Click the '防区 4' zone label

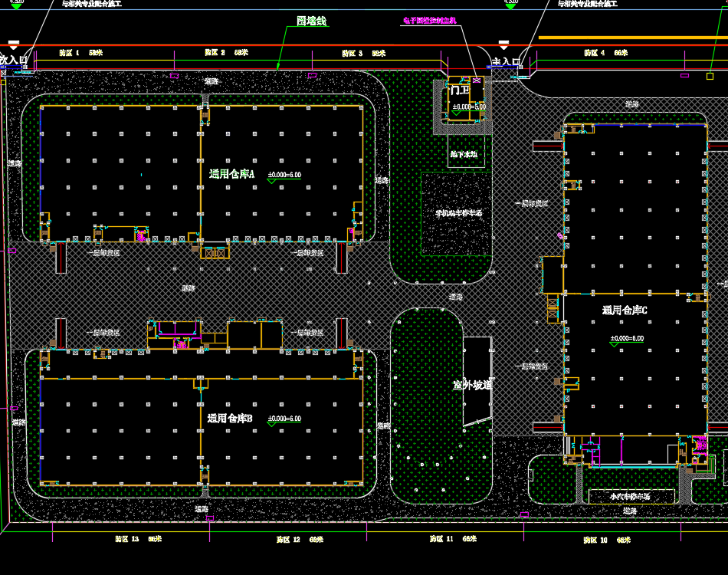595,53
